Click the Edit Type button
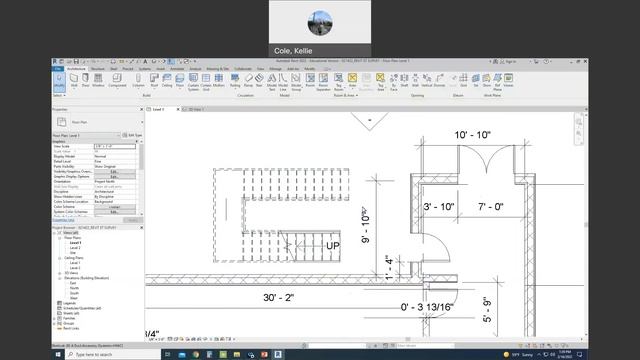 [132, 136]
